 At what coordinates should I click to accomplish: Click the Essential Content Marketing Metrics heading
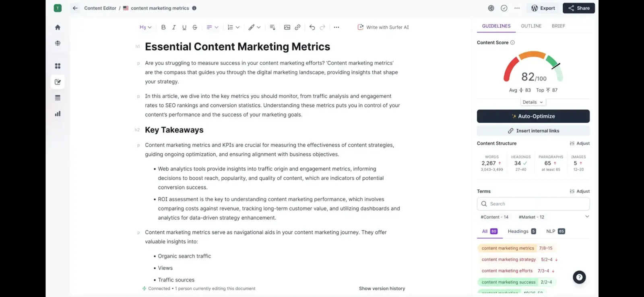click(x=237, y=47)
